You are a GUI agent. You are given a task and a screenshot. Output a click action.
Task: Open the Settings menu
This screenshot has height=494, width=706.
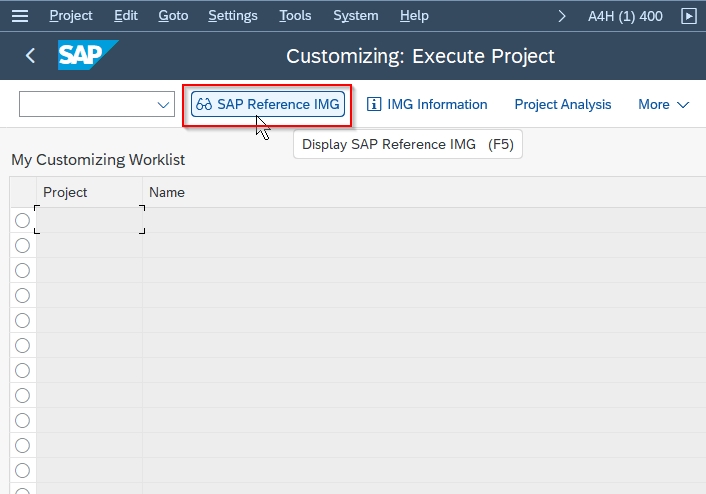click(233, 16)
